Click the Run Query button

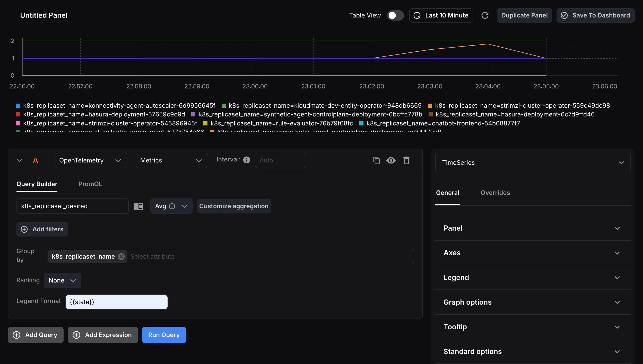pyautogui.click(x=164, y=335)
